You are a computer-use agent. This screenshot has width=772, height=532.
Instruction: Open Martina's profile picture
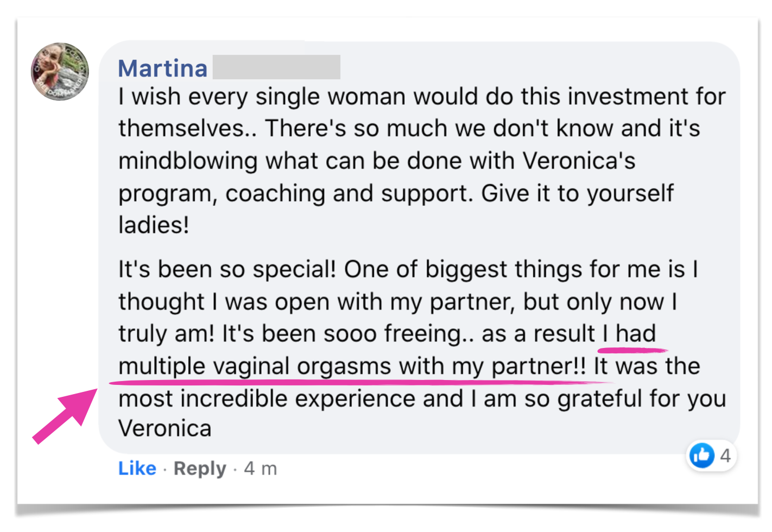click(x=60, y=72)
